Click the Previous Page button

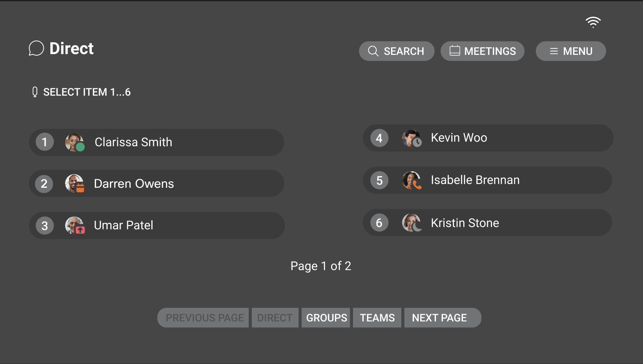203,318
